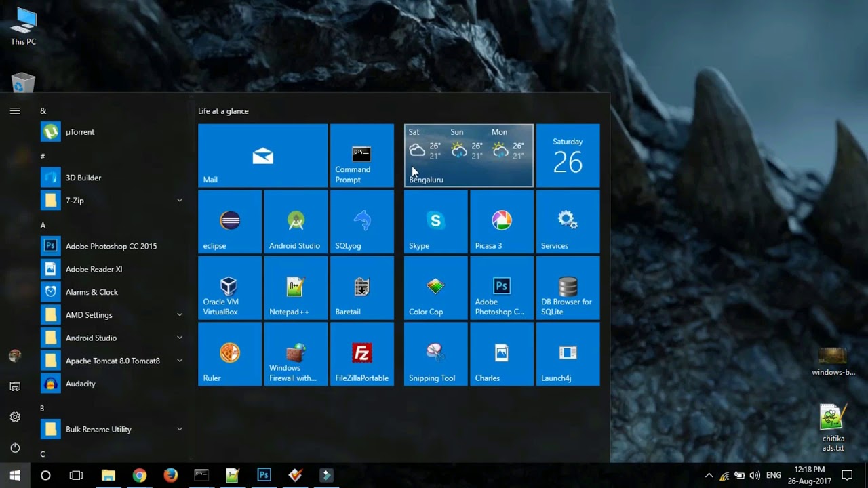Screen dimensions: 868x488
Task: Launch the Baretail tile
Action: (x=362, y=287)
